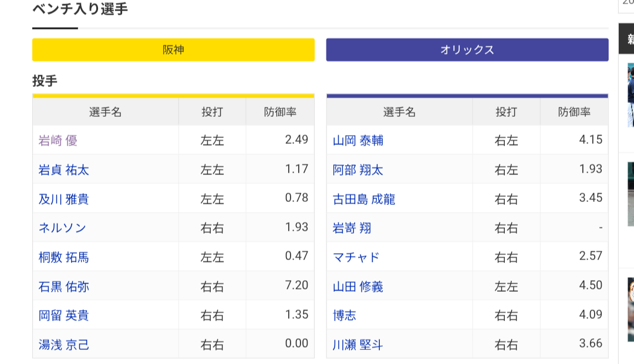Select 博志 in Orix pitchers
The height and width of the screenshot is (364, 634).
coord(344,315)
